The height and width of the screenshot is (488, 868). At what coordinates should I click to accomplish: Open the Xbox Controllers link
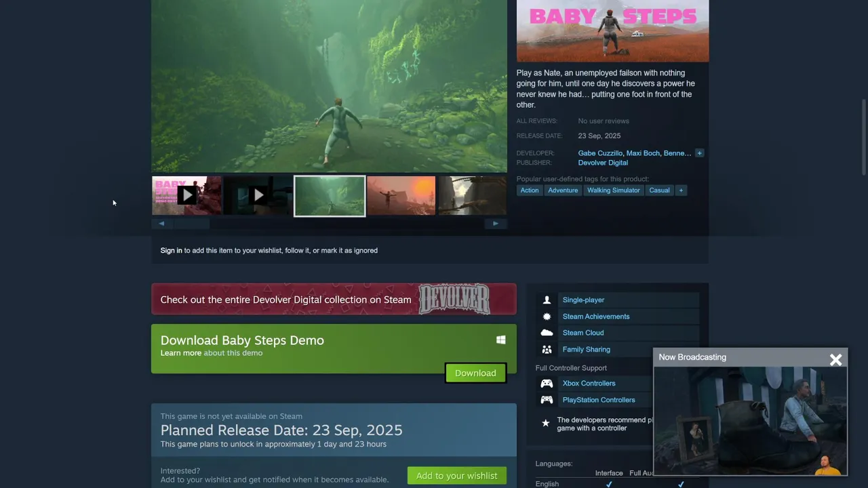(589, 384)
